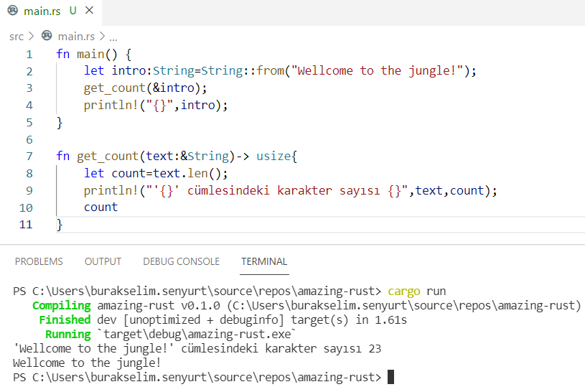Click the get_count function name on line 7
Viewport: 585px width, 392px height.
click(106, 157)
